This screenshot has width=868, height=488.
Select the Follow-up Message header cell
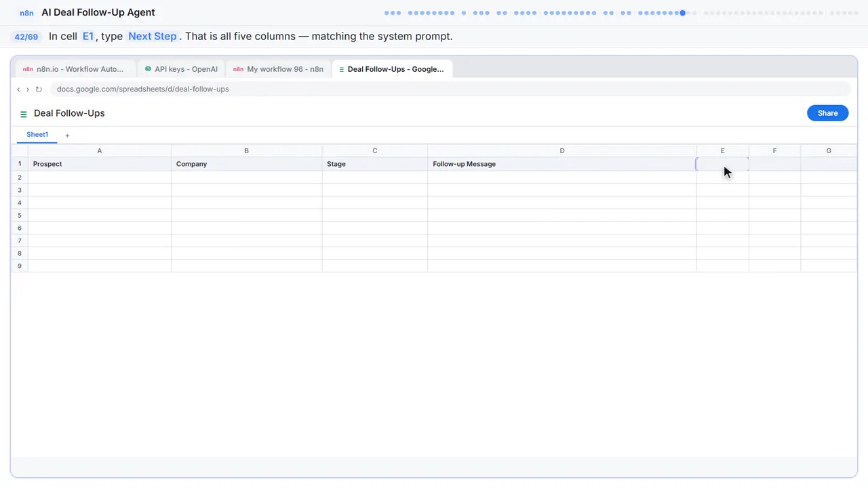click(x=562, y=164)
